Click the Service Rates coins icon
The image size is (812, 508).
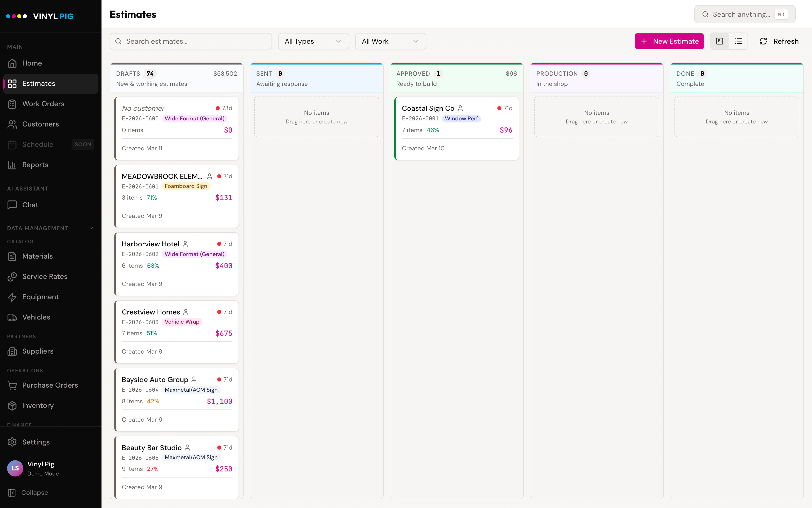[x=12, y=277]
